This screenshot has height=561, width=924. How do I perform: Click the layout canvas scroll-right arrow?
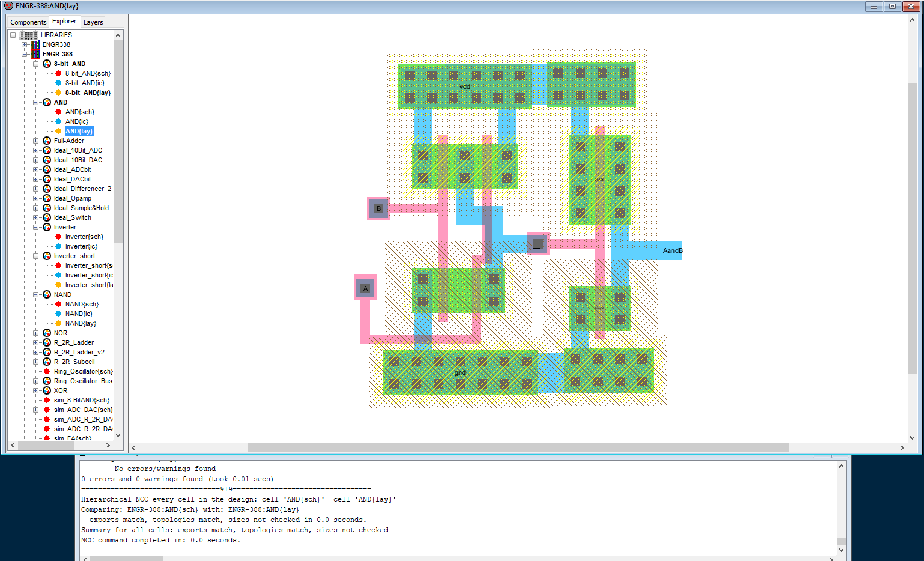click(902, 447)
